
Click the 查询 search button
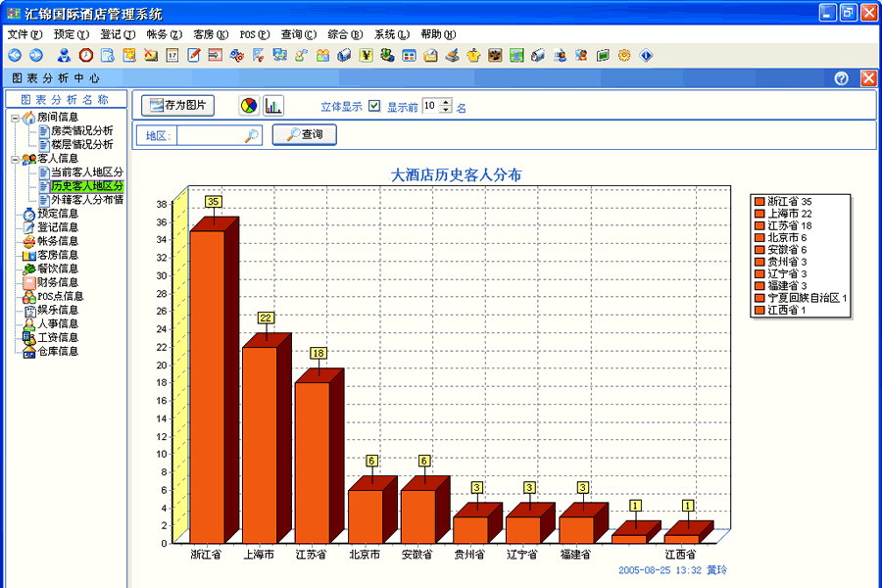[x=305, y=135]
